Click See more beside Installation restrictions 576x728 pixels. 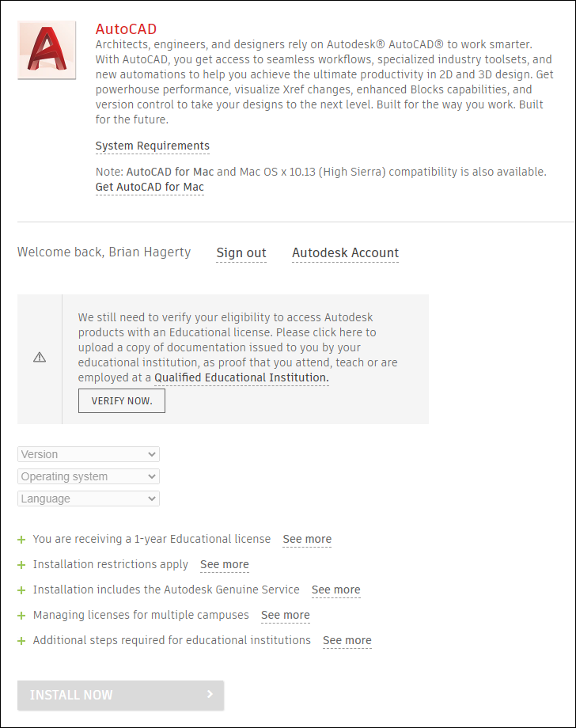pos(225,565)
